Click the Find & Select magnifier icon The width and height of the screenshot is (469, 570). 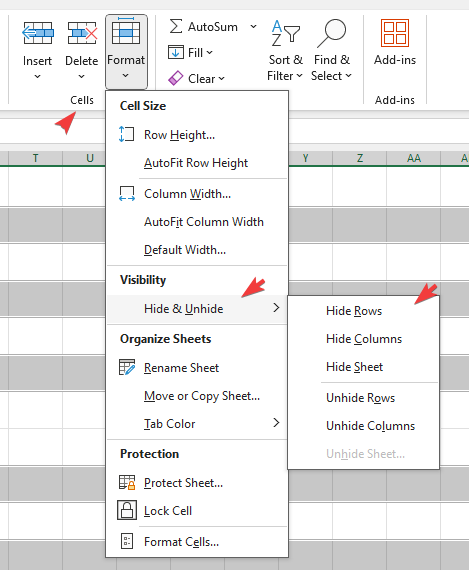pyautogui.click(x=331, y=33)
